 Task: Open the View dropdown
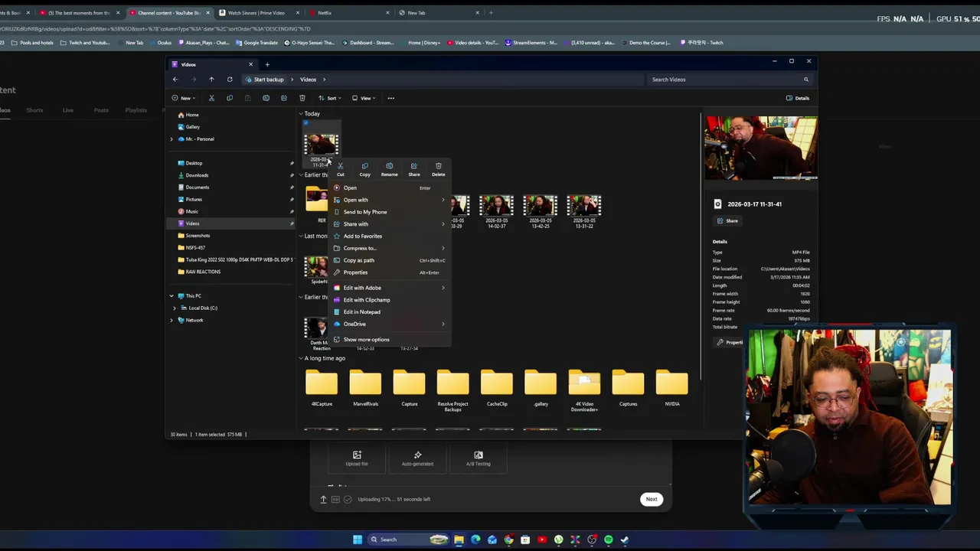364,98
